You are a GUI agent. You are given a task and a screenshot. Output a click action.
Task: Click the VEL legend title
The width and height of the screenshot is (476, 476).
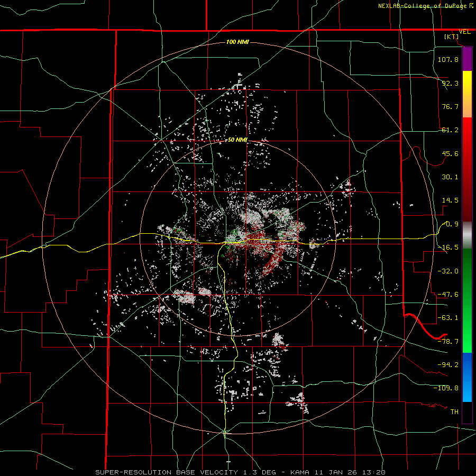coord(464,32)
